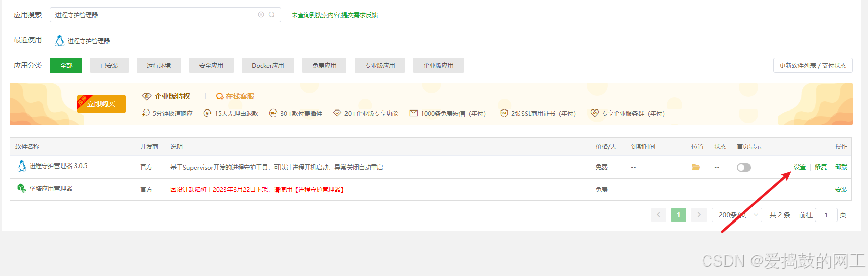
Task: Click the folder icon in 位置 column
Action: [x=696, y=167]
